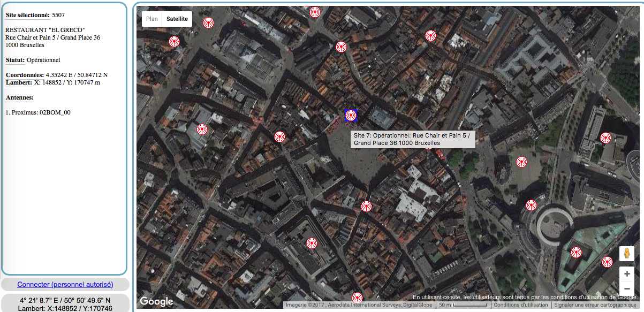The height and width of the screenshot is (312, 644).
Task: Click the Google logo on the map
Action: 156,301
